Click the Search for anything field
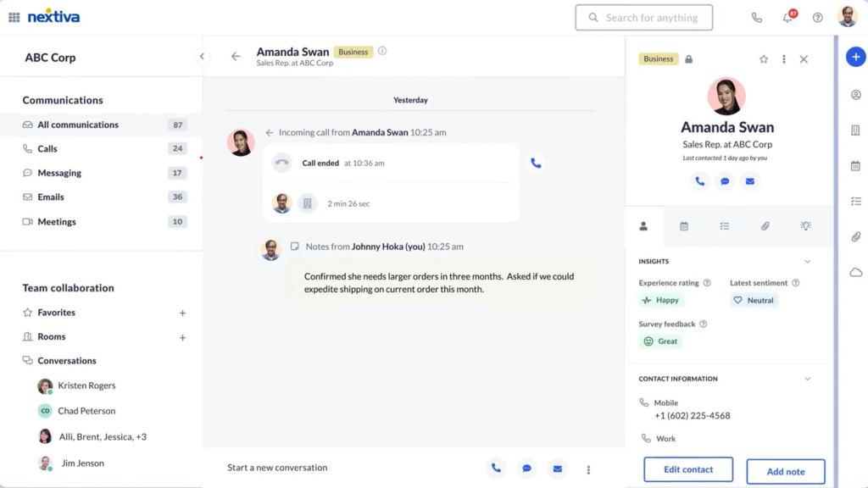The width and height of the screenshot is (868, 488). (643, 17)
